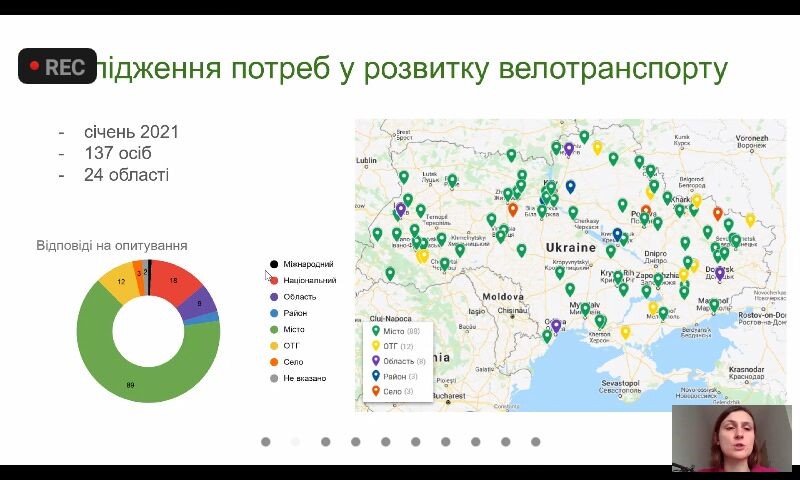Click the red Національний legend dot
This screenshot has height=480, width=800.
coord(274,281)
